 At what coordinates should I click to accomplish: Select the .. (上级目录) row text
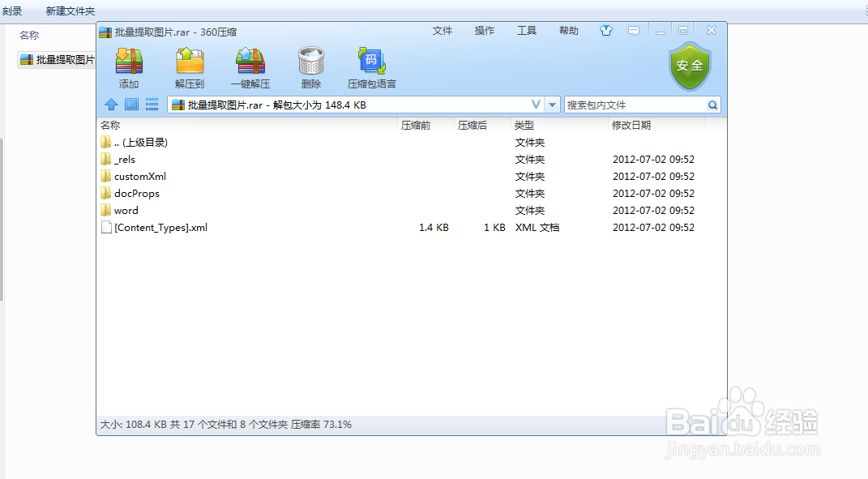click(x=140, y=143)
